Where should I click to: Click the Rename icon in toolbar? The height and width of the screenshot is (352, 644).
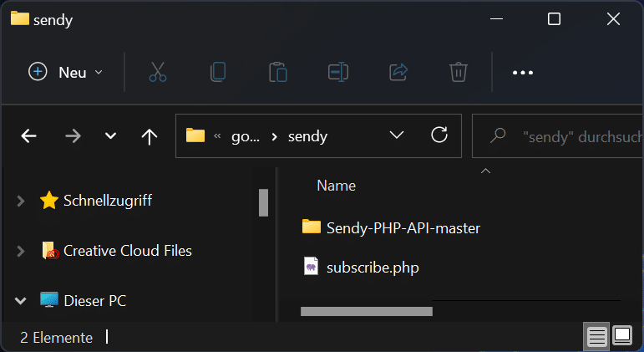[338, 72]
